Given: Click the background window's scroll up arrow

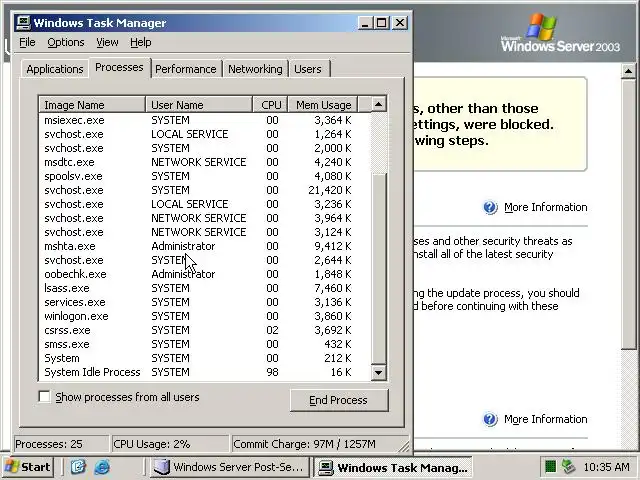Looking at the screenshot, I should click(x=629, y=71).
